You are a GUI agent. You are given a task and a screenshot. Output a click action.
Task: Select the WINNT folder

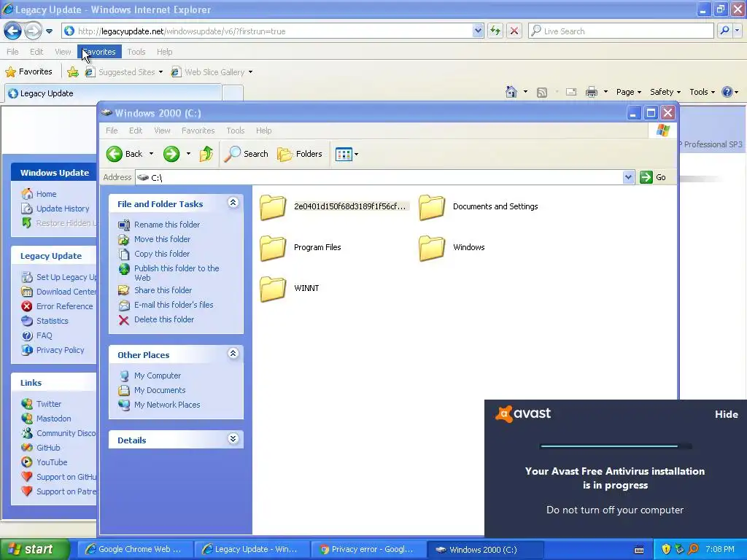click(290, 288)
